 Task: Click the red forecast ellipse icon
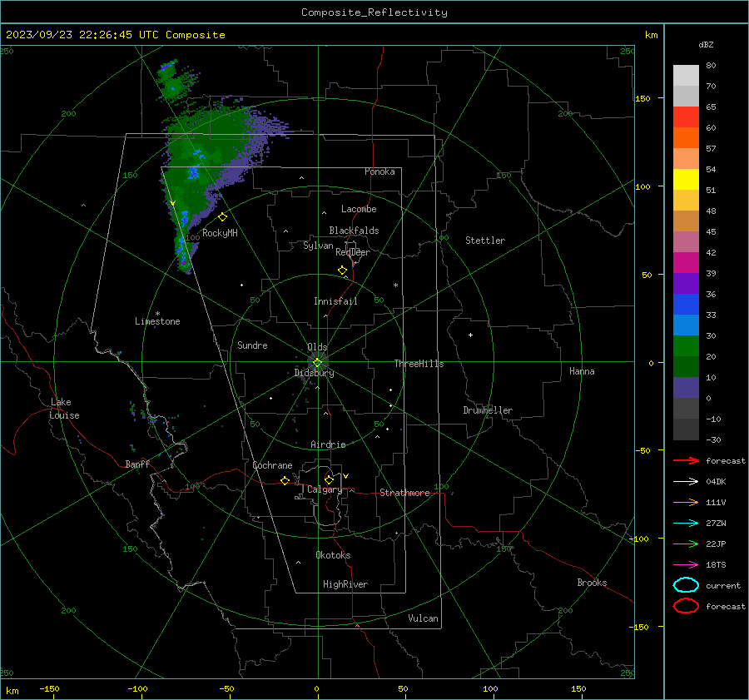tap(686, 606)
